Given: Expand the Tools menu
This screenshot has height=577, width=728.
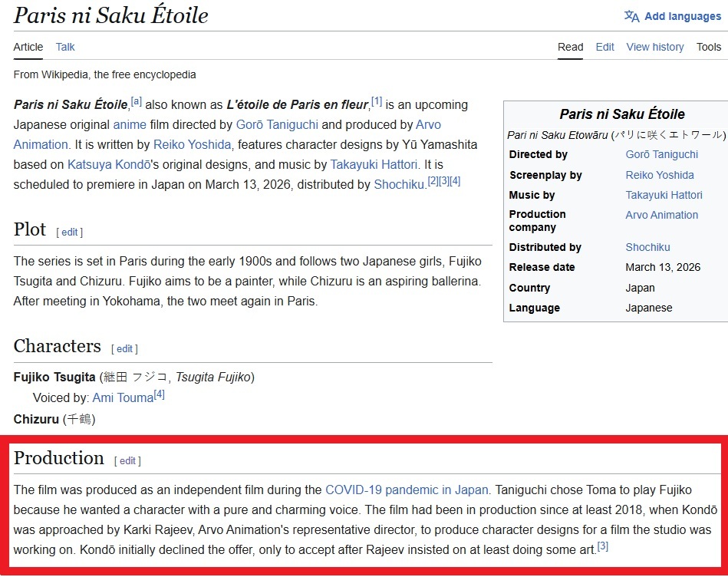Looking at the screenshot, I should click(x=708, y=47).
